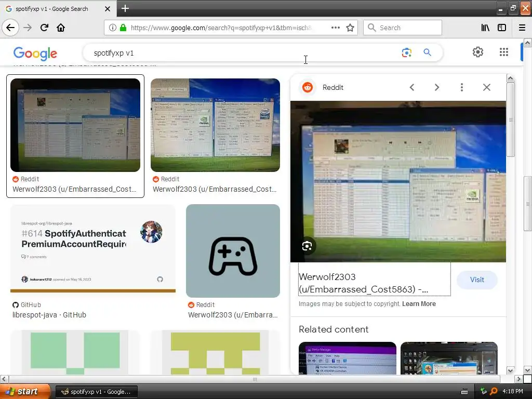The width and height of the screenshot is (532, 399).
Task: Show next image in preview panel
Action: (x=436, y=87)
